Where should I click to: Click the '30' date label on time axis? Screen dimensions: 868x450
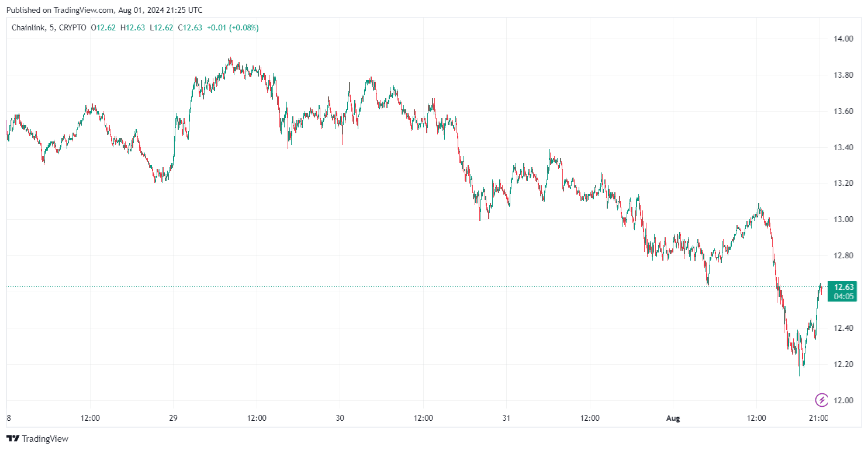point(340,418)
